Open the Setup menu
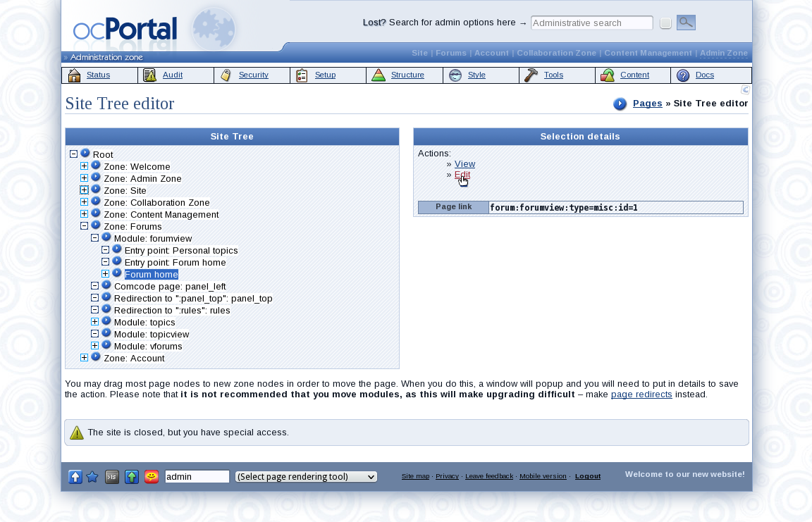Viewport: 812px width, 522px height. tap(325, 75)
